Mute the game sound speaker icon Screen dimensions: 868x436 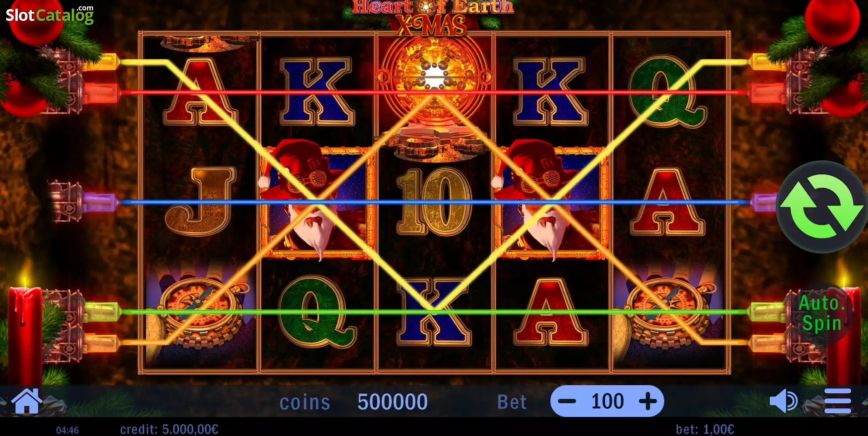(x=783, y=401)
